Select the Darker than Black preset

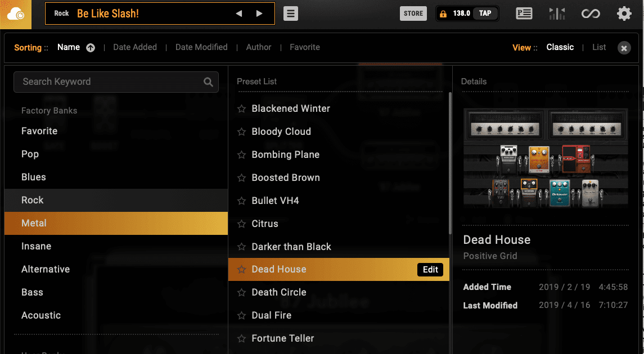click(339, 247)
